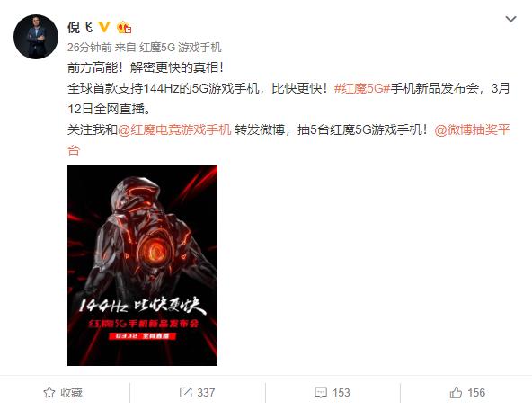Image resolution: width=532 pixels, height=410 pixels.
Task: Open the 337 reposts count
Action: point(206,393)
